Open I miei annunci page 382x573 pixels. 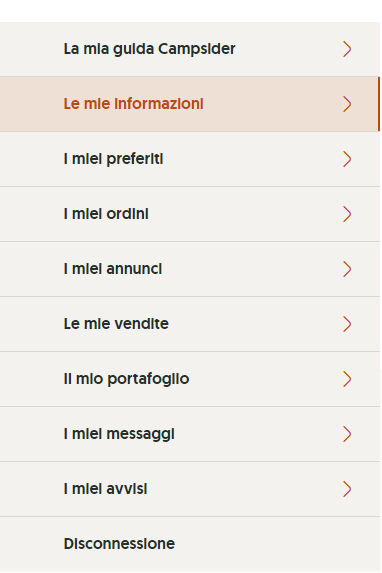coord(190,269)
